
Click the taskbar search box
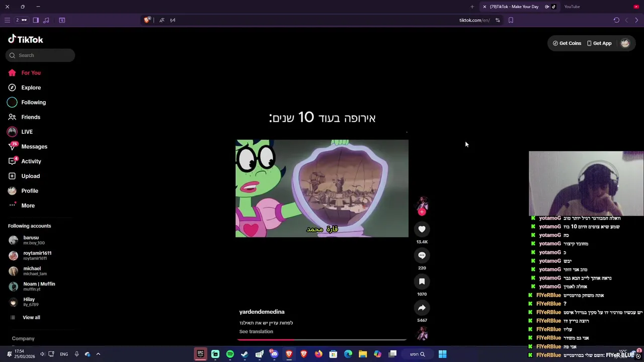pos(418,354)
